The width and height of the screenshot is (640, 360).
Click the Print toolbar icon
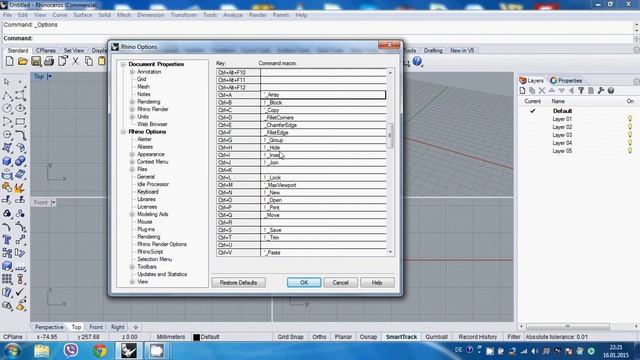[x=49, y=62]
